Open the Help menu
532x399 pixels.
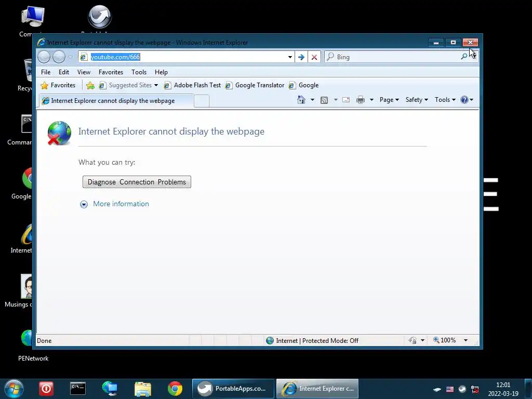coord(161,72)
